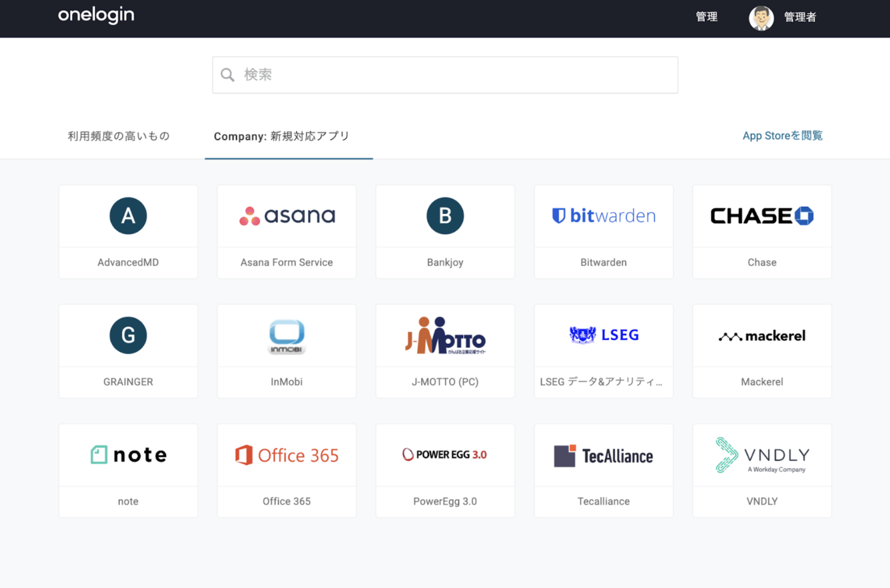The width and height of the screenshot is (890, 588).
Task: Launch the Chase app tile
Action: (762, 231)
